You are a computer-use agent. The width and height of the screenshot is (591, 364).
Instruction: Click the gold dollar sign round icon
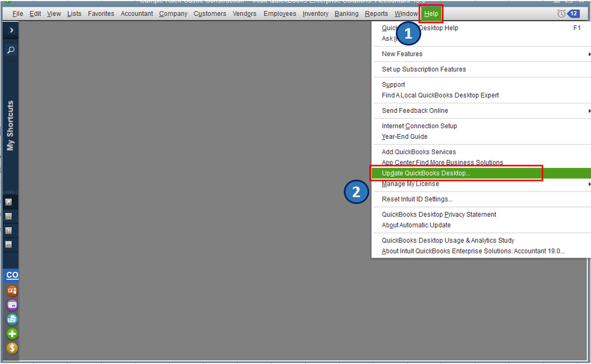click(12, 348)
